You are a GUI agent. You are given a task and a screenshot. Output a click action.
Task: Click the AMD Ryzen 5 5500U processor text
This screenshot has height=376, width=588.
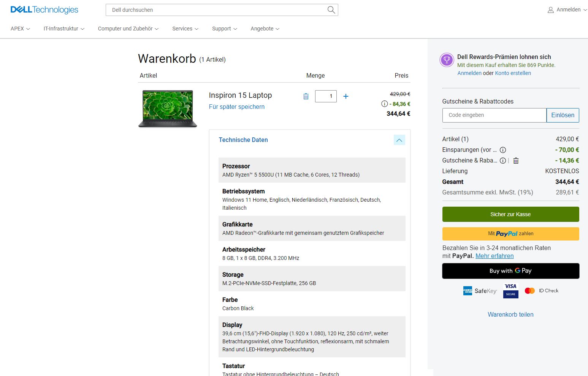click(291, 175)
